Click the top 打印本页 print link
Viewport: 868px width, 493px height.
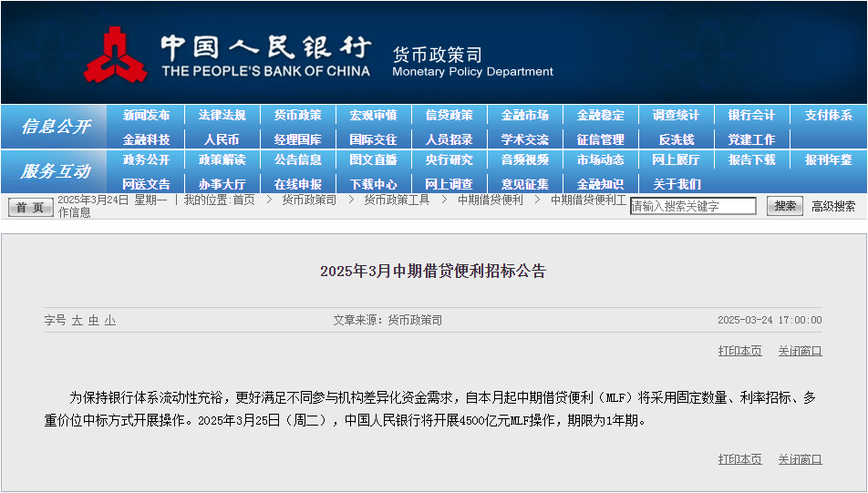point(739,351)
